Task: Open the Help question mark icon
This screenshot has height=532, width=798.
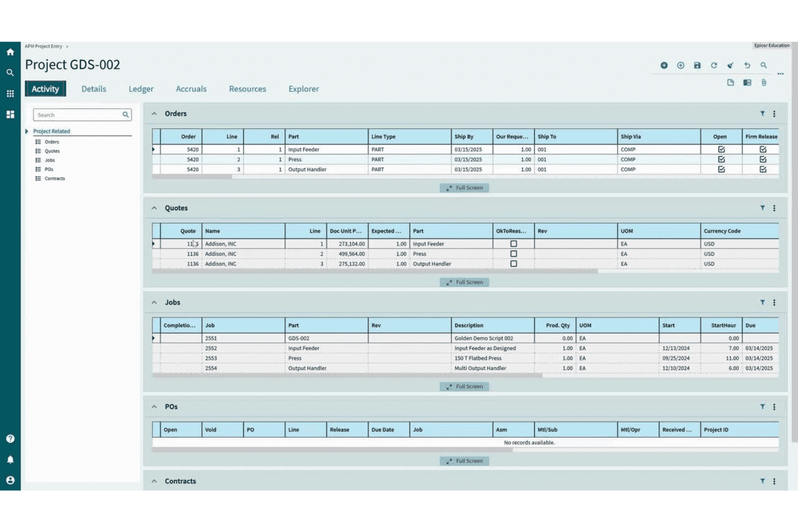Action: [x=10, y=439]
